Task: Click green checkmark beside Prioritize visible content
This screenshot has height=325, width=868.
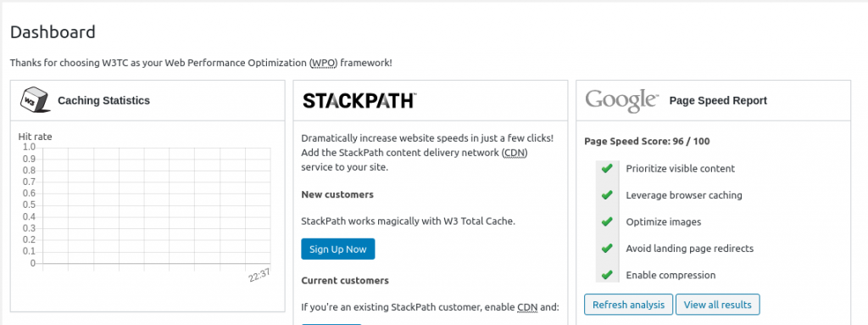Action: point(607,168)
